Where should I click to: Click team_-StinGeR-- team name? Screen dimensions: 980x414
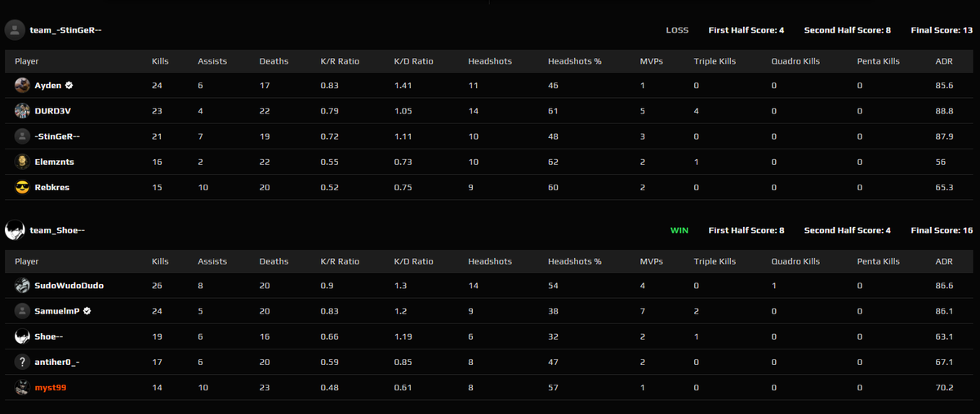point(65,30)
